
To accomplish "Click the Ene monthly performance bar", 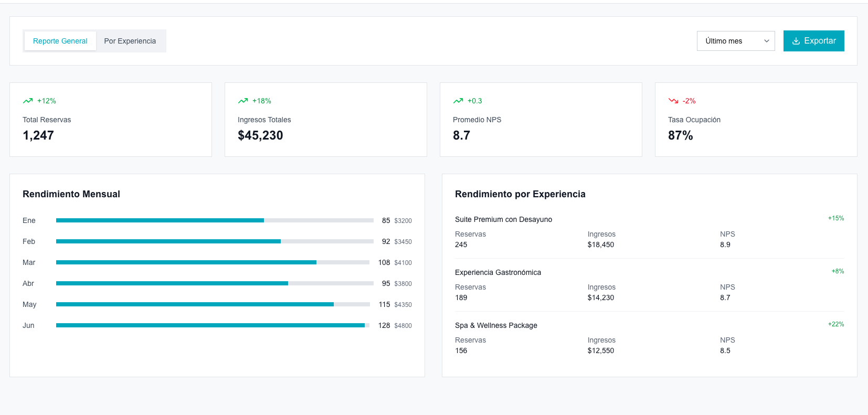I will [x=215, y=220].
